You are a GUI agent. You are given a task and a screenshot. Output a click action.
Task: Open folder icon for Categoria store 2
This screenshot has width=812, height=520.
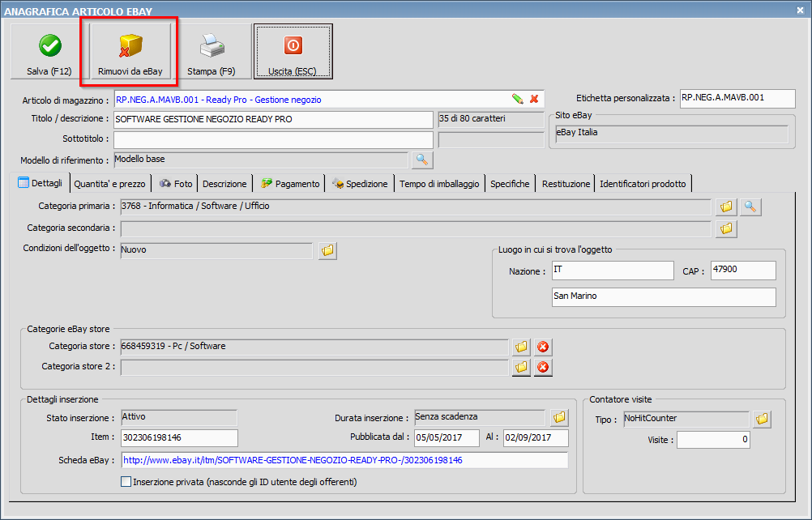pos(521,368)
